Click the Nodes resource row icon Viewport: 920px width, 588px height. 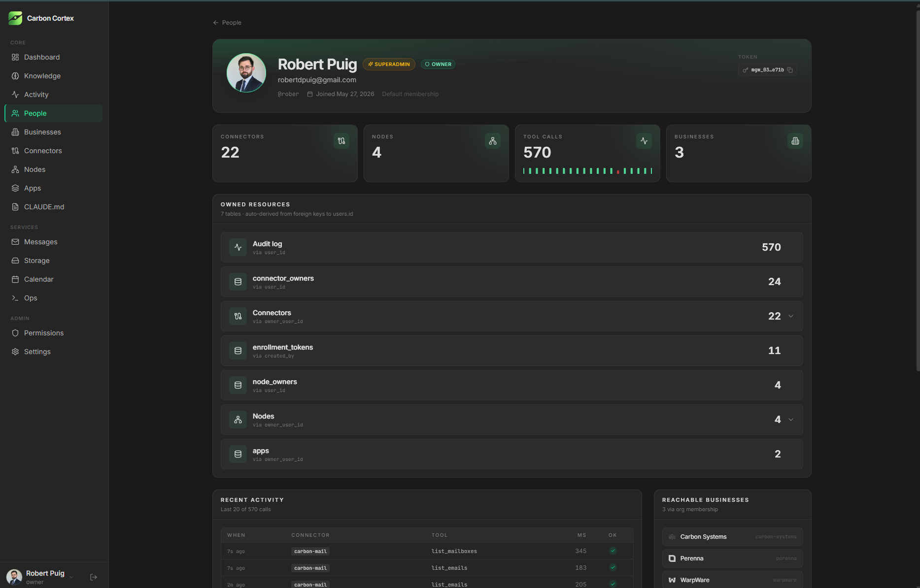tap(238, 420)
